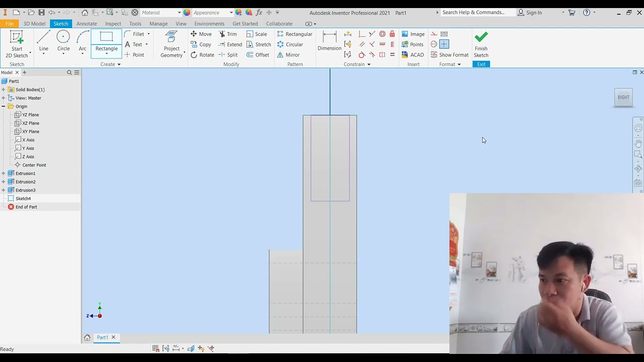Toggle Show Format option
644x362 pixels.
(x=449, y=55)
